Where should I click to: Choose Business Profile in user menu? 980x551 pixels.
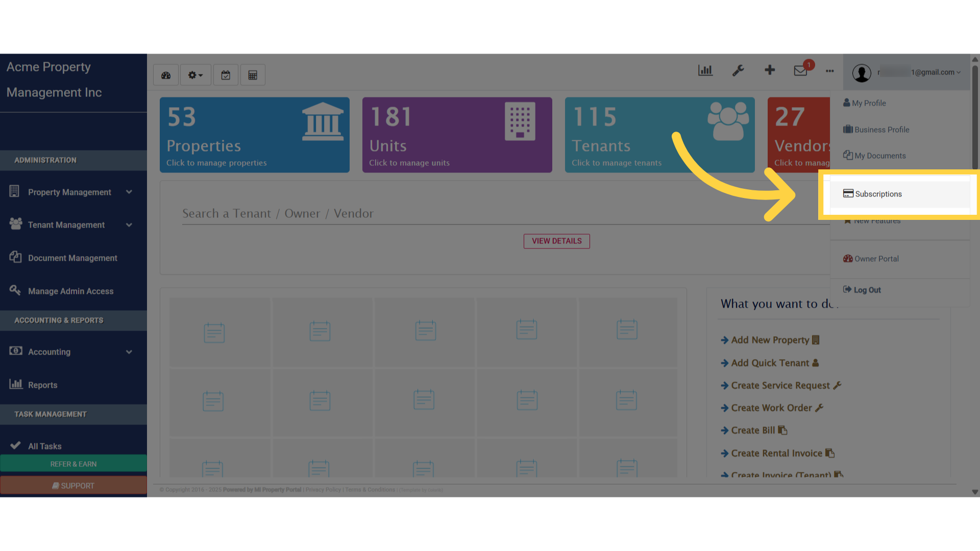coord(881,130)
